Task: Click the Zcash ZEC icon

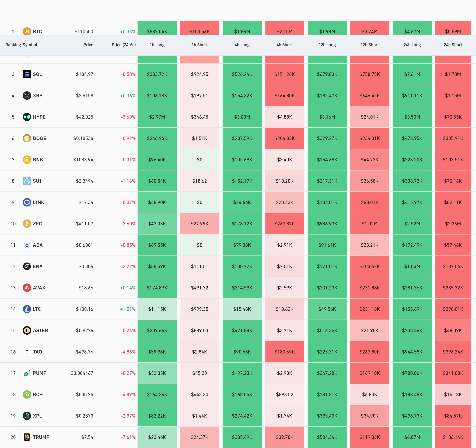Action: [x=27, y=224]
